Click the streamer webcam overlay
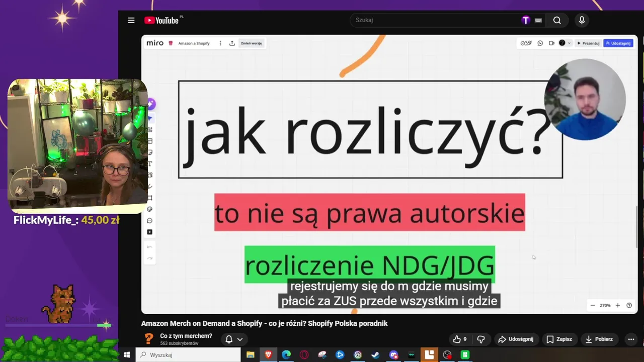The width and height of the screenshot is (644, 362). tap(78, 146)
